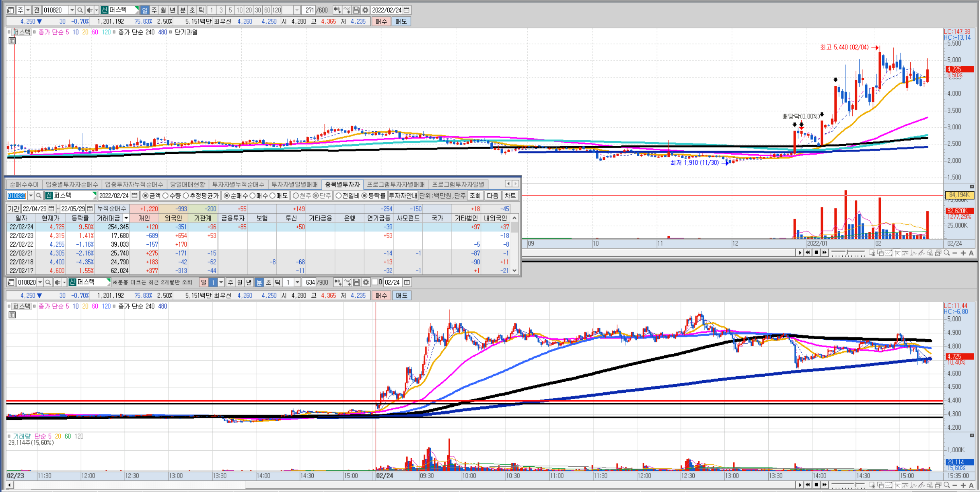980x492 pixels.
Task: Click the speaker icon in minute chart toolbar
Action: [58, 282]
